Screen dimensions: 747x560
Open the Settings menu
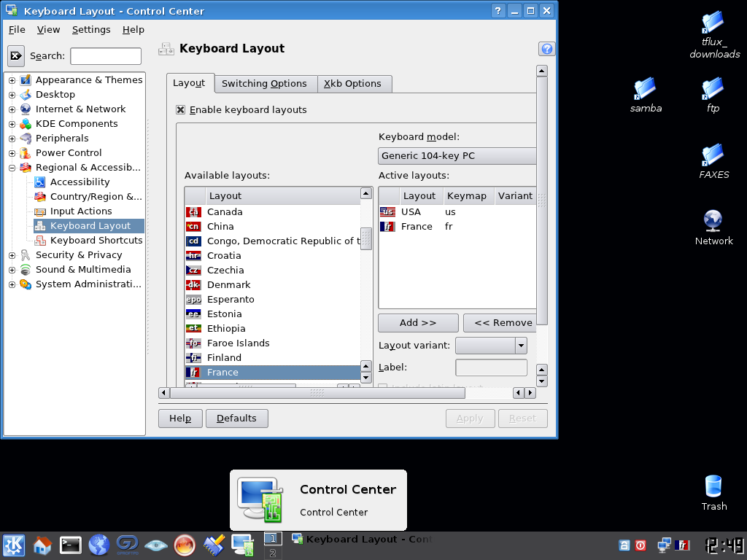tap(91, 30)
